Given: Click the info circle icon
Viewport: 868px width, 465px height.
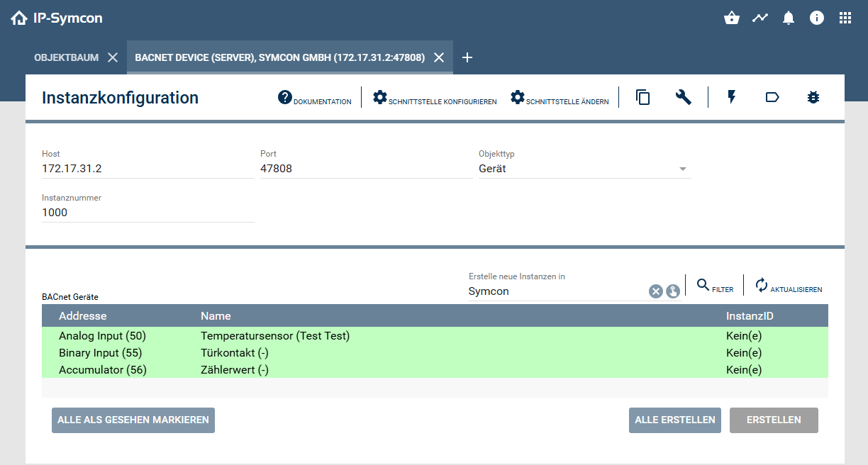Looking at the screenshot, I should pyautogui.click(x=817, y=18).
